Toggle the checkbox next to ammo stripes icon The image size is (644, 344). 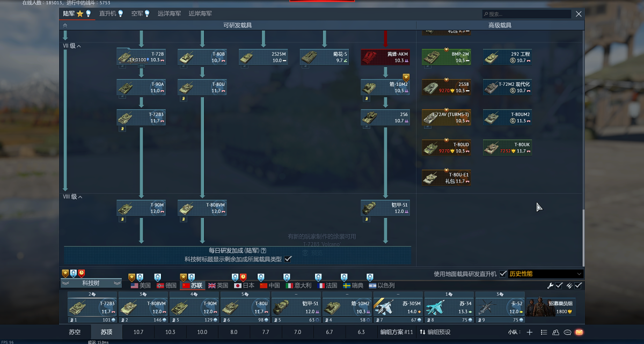(578, 286)
